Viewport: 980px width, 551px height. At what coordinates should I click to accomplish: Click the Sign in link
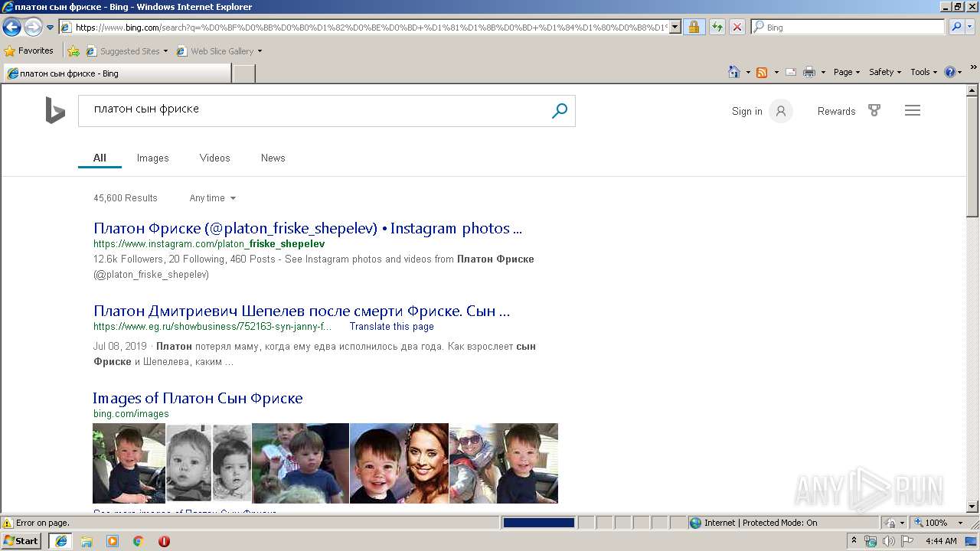(x=746, y=112)
